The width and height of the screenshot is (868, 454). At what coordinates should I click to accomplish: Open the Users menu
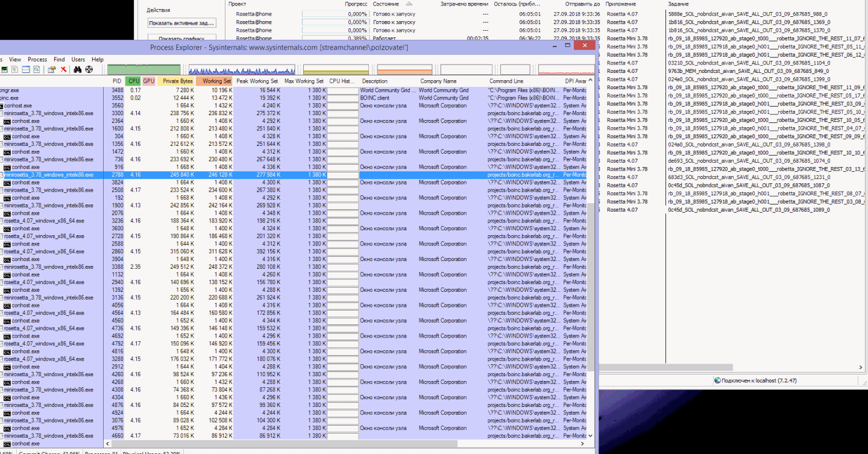pyautogui.click(x=78, y=60)
